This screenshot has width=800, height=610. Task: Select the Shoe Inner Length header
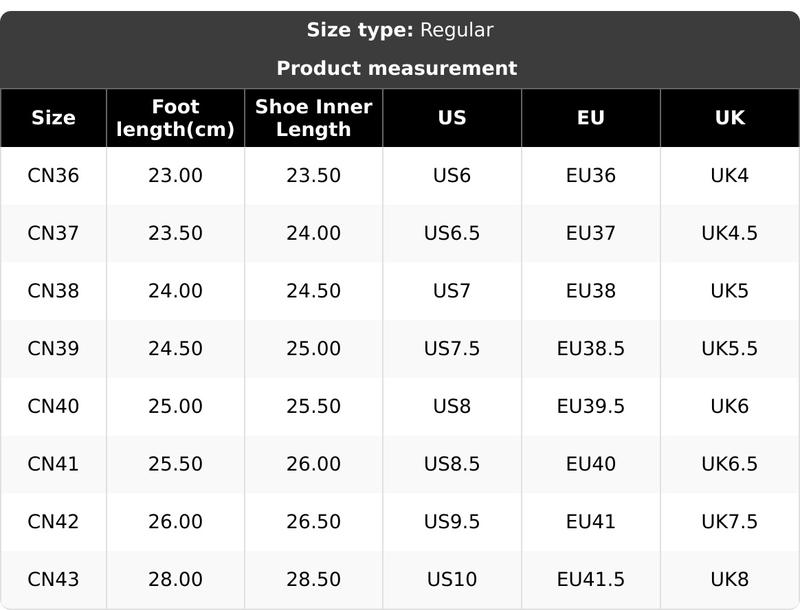pyautogui.click(x=313, y=118)
